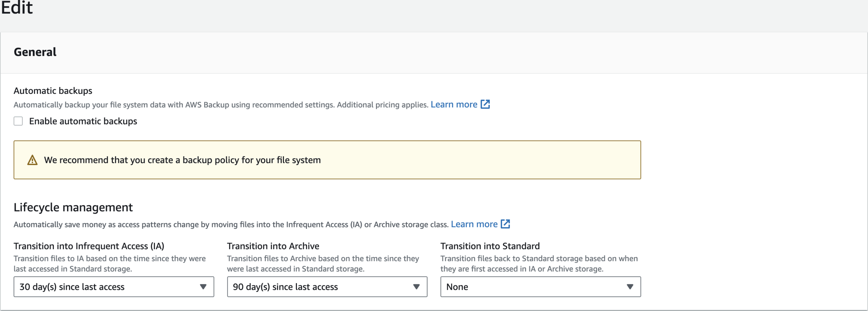Click external-link icon beside Lifecycle management Learn more
Image resolution: width=868 pixels, height=311 pixels.
click(505, 224)
